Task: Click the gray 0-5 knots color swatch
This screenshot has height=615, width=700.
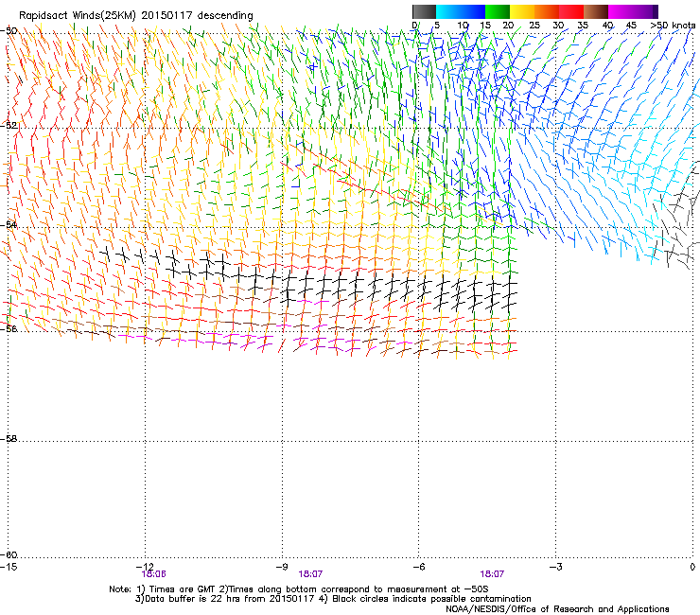Action: 424,11
